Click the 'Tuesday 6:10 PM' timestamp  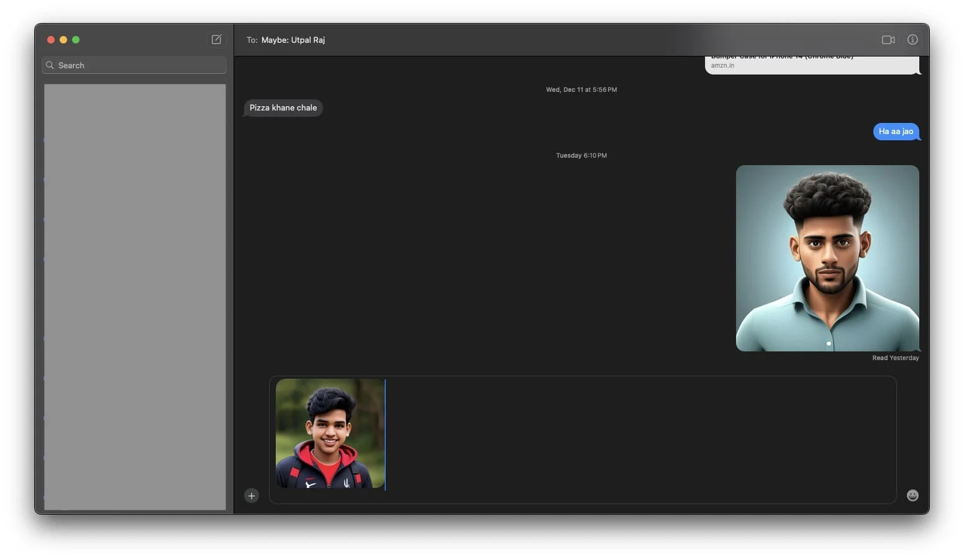[x=581, y=155]
